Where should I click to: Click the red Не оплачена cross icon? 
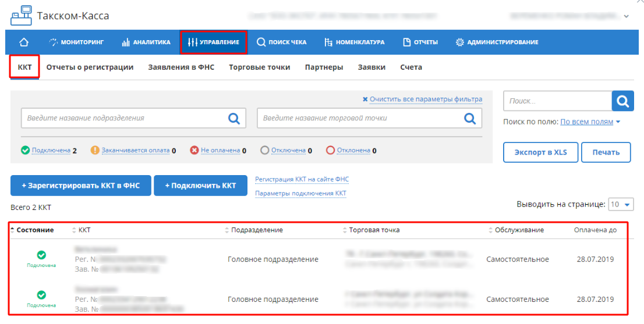coord(194,151)
